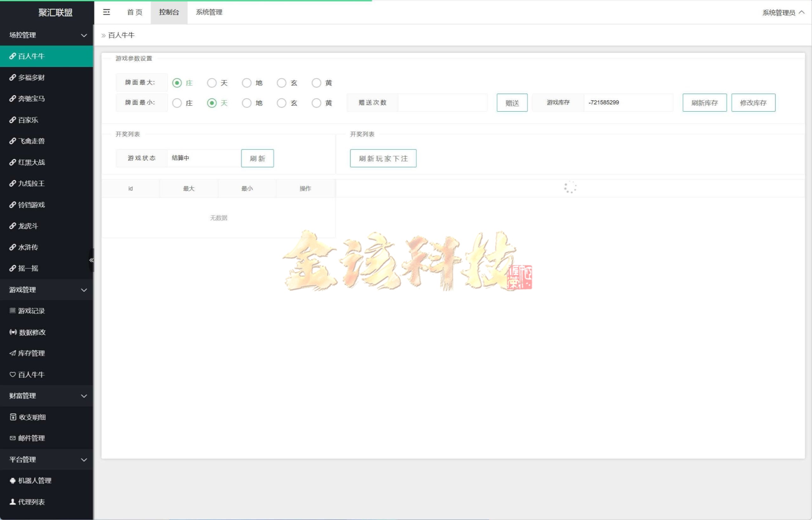Screen dimensions: 812x520
Task: Open 邮件管理 with the envelope icon
Action: click(x=31, y=438)
